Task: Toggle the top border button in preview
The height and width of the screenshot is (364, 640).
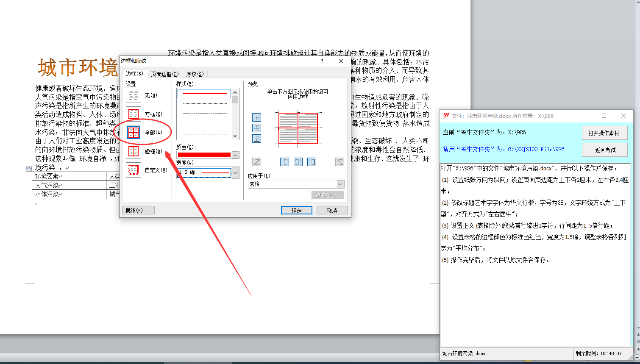Action: coord(256,117)
